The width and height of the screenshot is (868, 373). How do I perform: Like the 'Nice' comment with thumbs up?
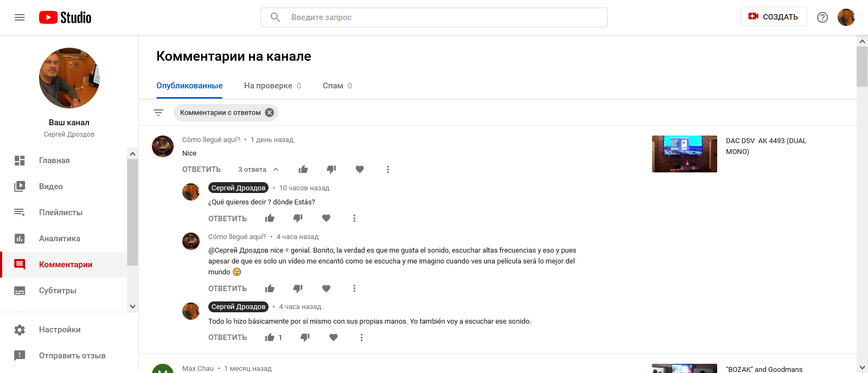pos(303,169)
